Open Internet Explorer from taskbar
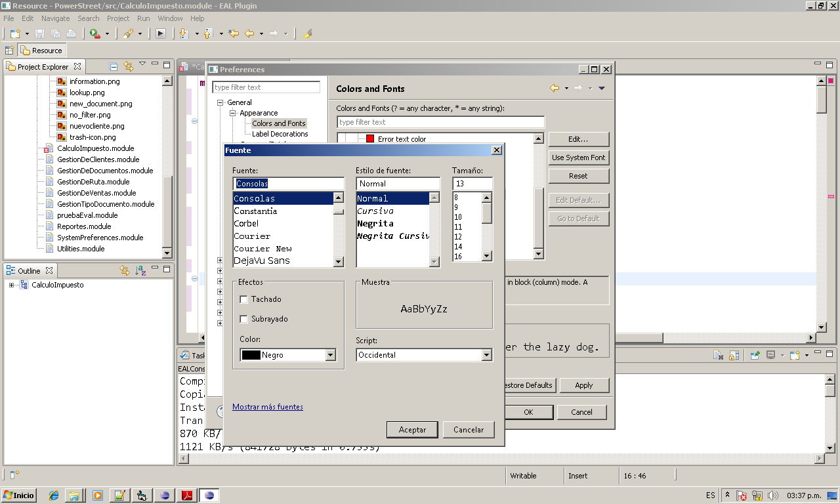Screen dimensions: 840x504 (x=54, y=495)
